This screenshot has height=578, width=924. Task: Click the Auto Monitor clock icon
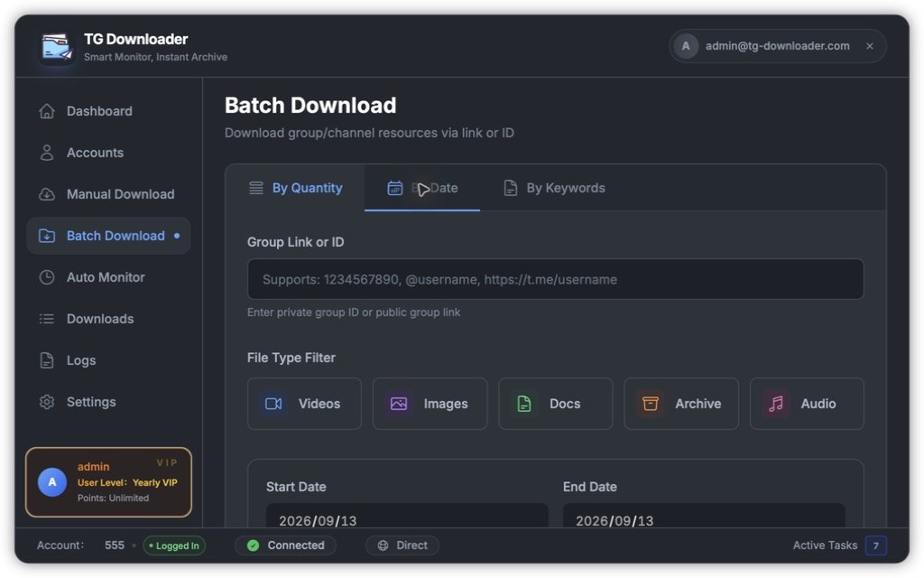click(47, 277)
